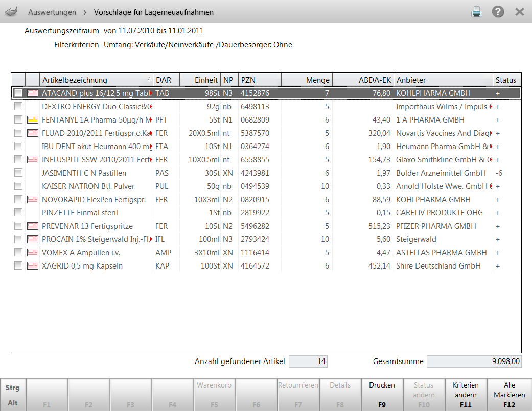Close the window with X icon
532x411 pixels.
(519, 12)
